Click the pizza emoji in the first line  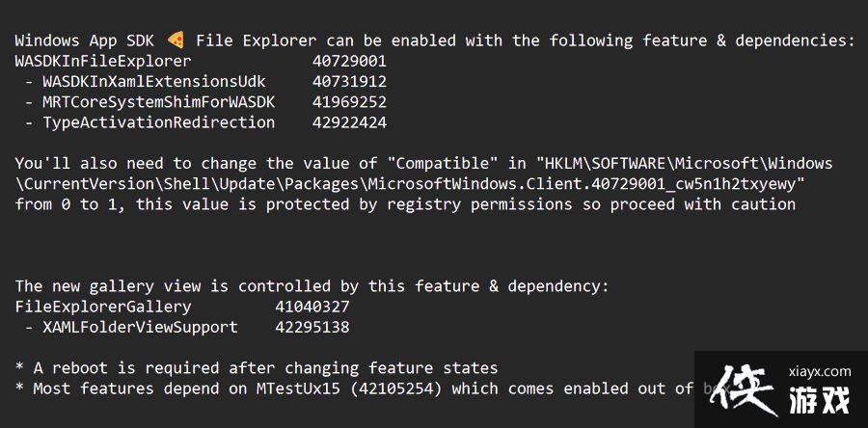point(176,40)
